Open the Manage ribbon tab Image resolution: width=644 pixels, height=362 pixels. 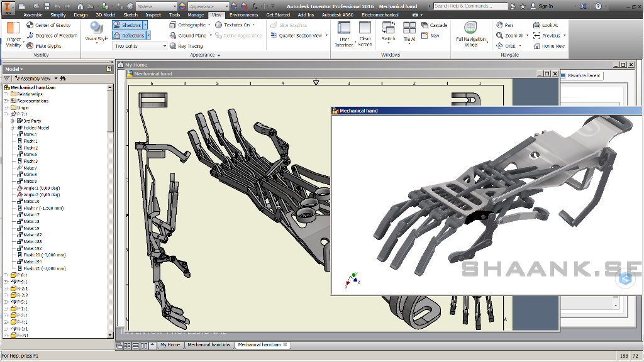point(196,15)
